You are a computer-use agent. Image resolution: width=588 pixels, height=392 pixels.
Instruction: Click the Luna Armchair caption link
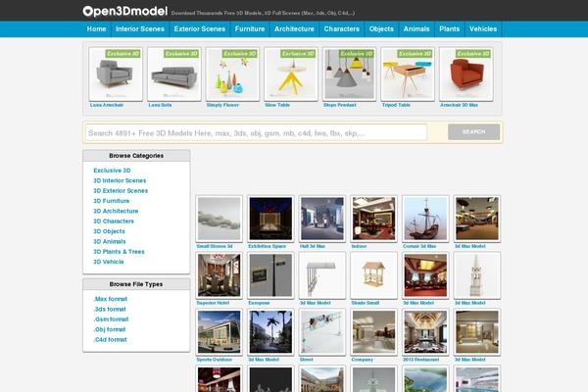[107, 105]
